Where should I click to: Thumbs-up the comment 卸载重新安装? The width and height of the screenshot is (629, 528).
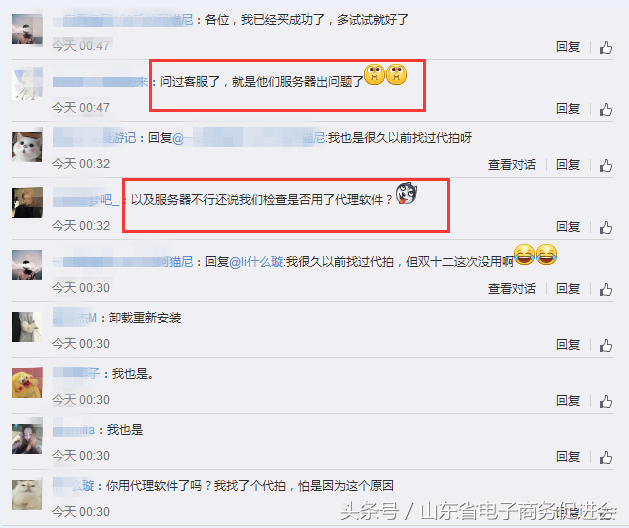(606, 345)
